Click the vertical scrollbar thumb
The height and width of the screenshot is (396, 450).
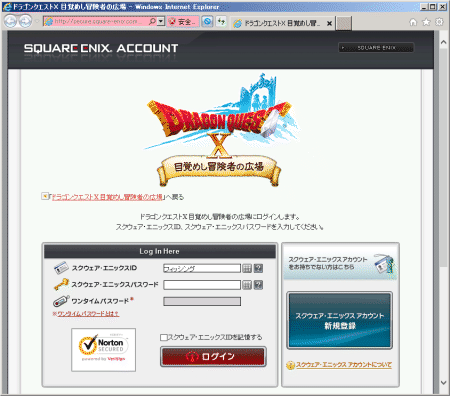click(443, 157)
